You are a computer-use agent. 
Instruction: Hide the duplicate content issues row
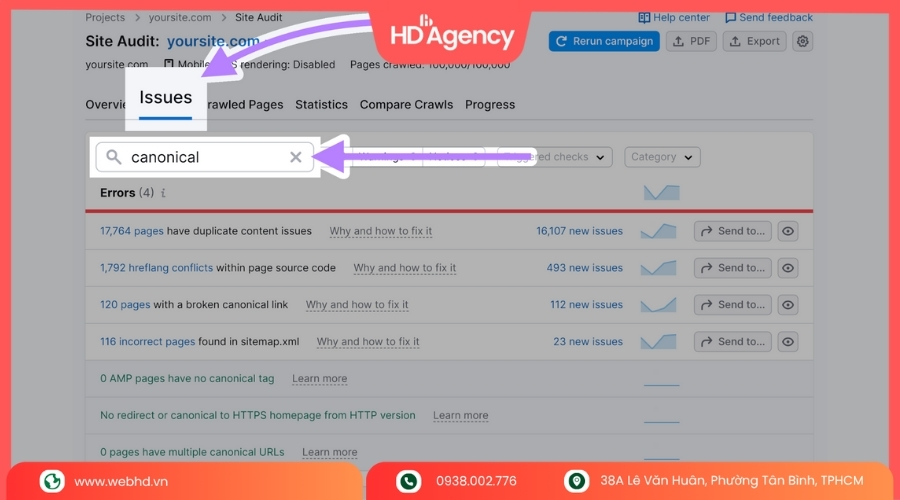click(x=788, y=231)
